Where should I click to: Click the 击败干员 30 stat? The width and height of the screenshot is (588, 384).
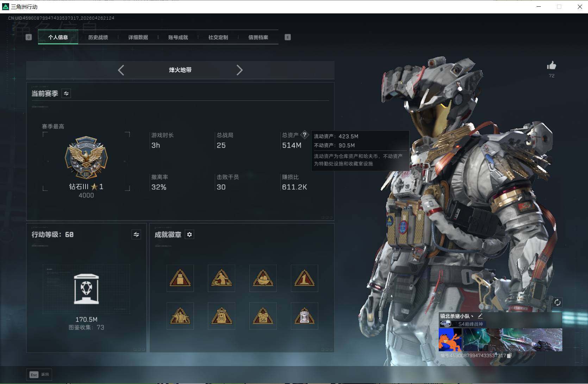tap(228, 182)
